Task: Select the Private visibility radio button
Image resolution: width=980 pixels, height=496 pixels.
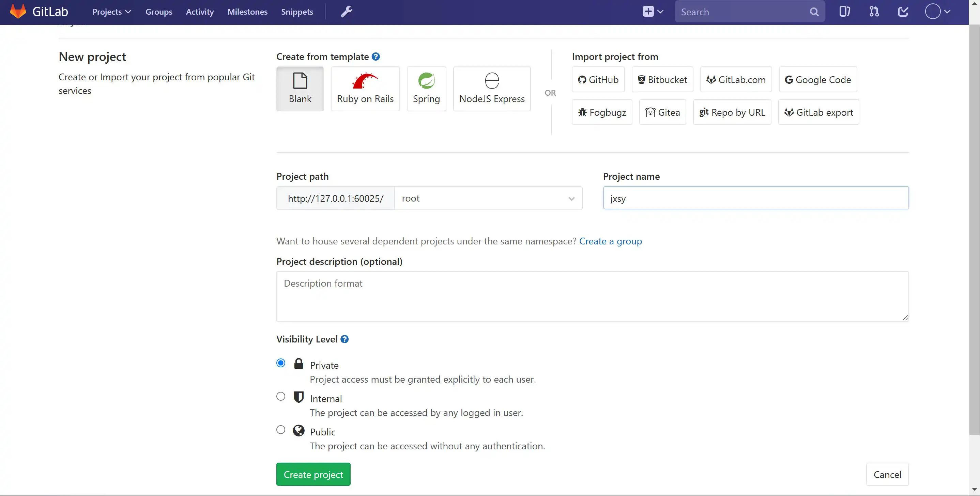Action: click(x=281, y=363)
